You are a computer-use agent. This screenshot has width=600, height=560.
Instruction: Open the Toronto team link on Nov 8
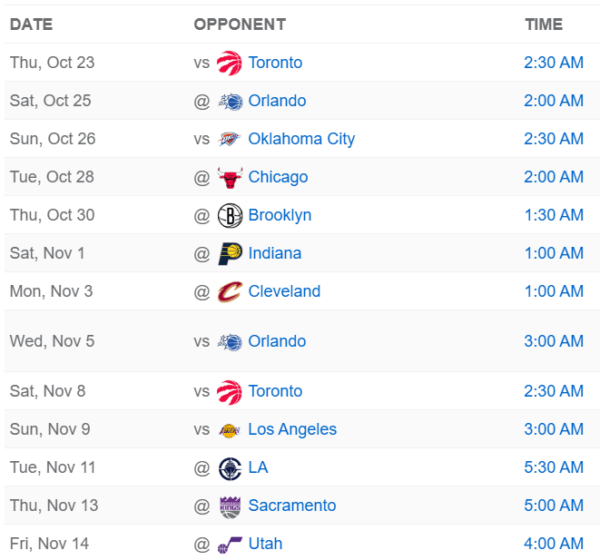(275, 391)
